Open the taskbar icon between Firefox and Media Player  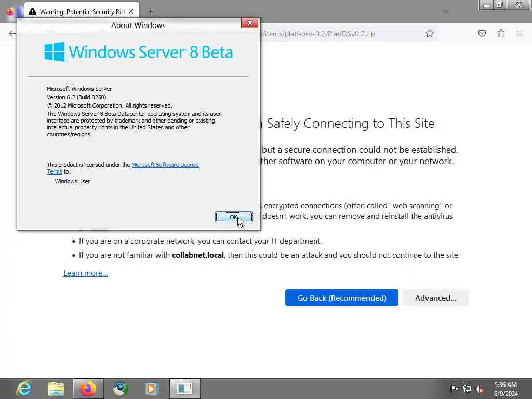(x=120, y=389)
